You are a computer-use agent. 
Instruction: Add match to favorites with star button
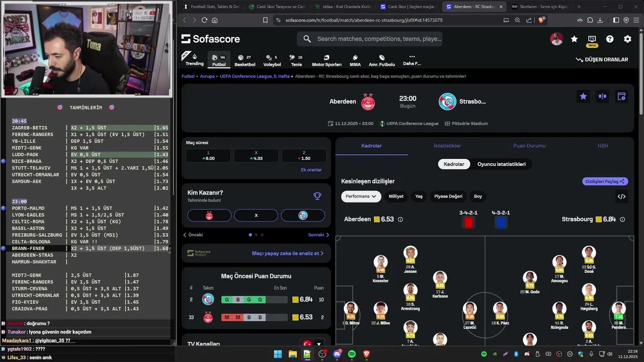coord(583,97)
